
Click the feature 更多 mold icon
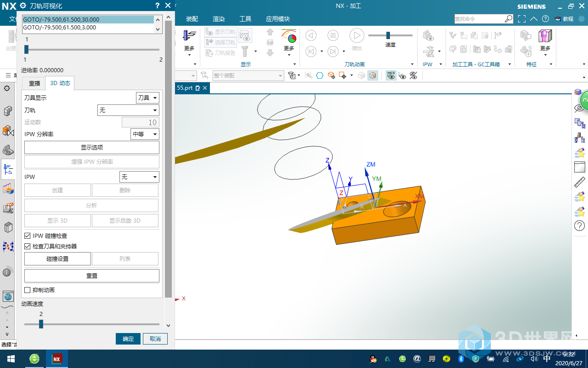545,35
